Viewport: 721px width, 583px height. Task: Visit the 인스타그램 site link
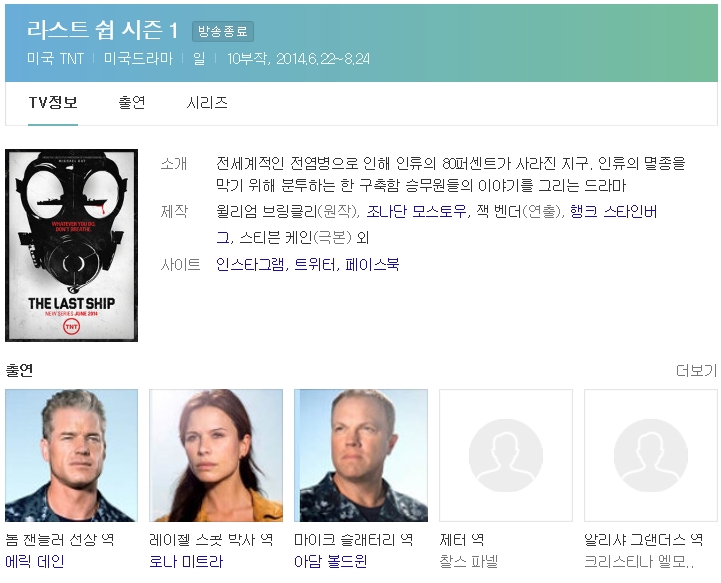coord(250,264)
